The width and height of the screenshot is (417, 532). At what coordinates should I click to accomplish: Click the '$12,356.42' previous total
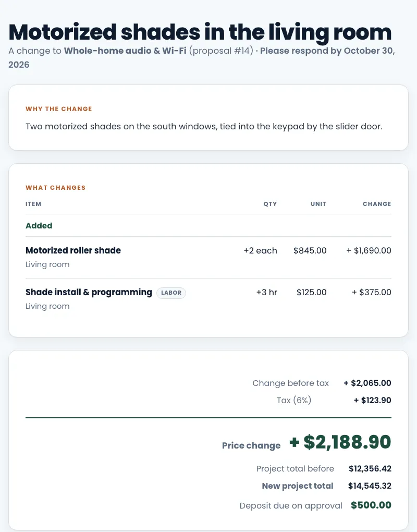(370, 468)
